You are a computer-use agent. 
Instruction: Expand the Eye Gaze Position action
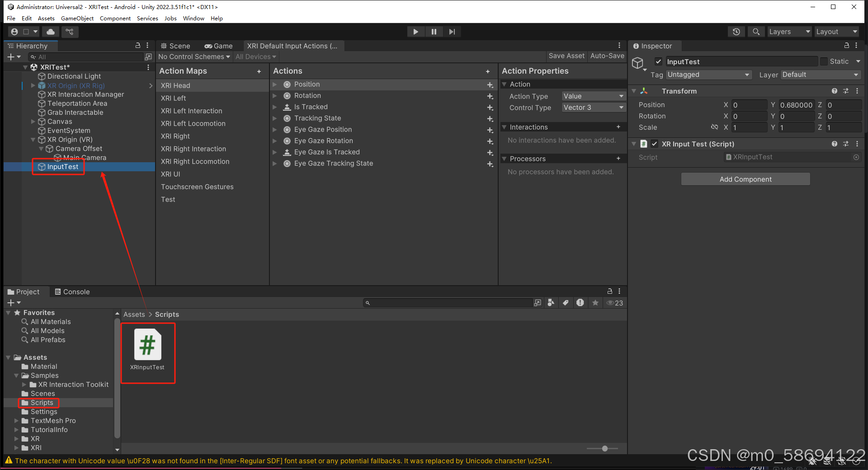(275, 130)
